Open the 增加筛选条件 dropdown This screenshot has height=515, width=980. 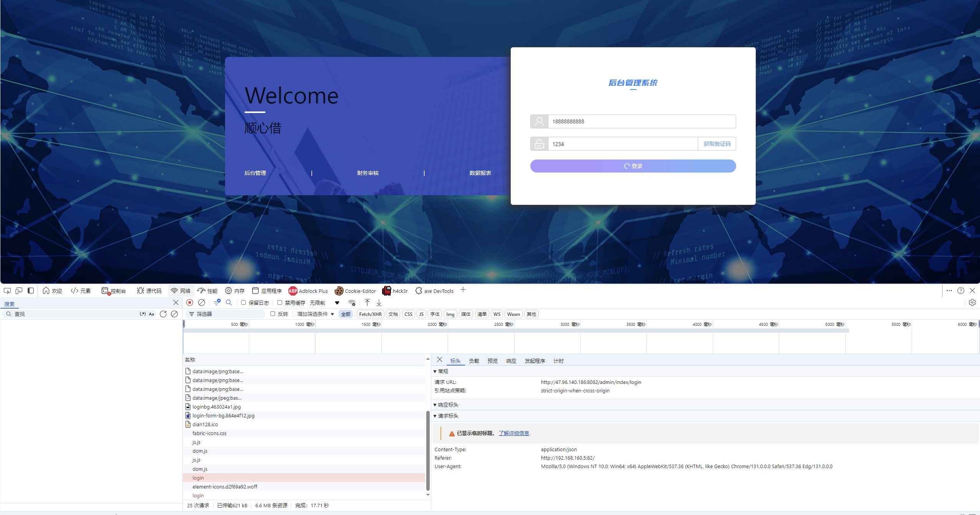click(315, 314)
